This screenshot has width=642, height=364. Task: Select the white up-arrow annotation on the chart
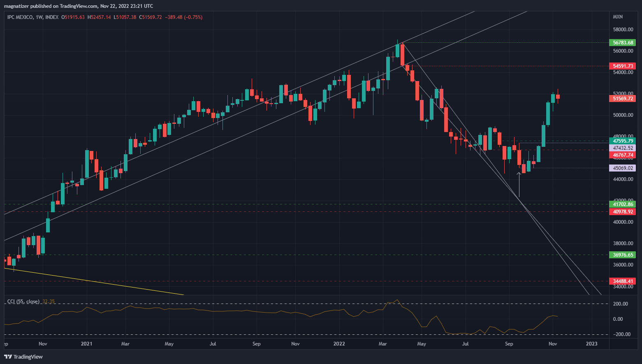point(519,184)
